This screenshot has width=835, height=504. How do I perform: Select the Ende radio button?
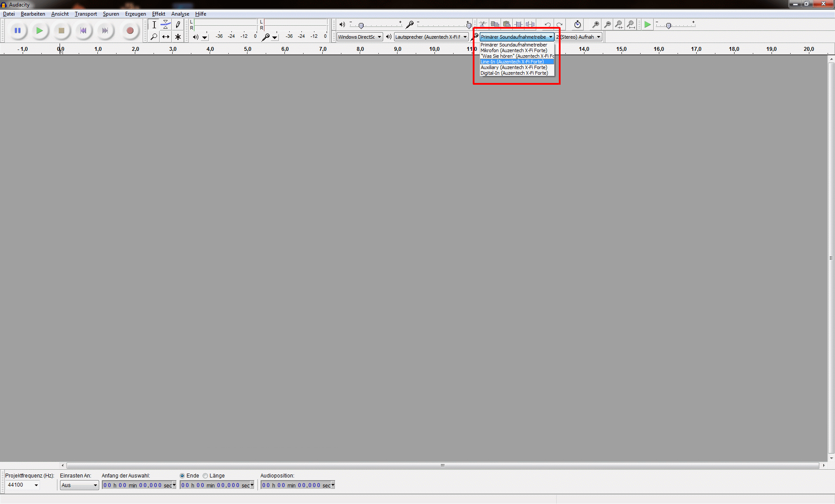coord(183,476)
